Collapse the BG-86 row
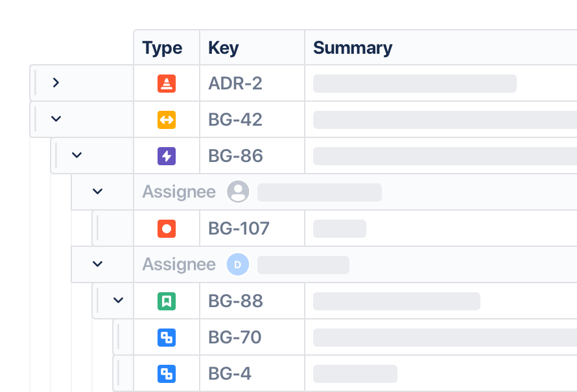The image size is (577, 392). tap(77, 156)
